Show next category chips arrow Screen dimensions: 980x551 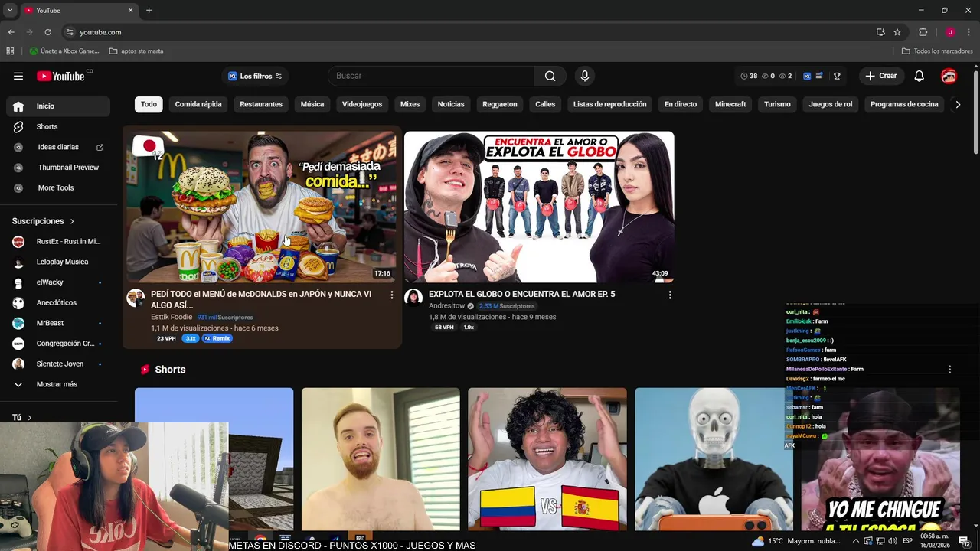957,104
